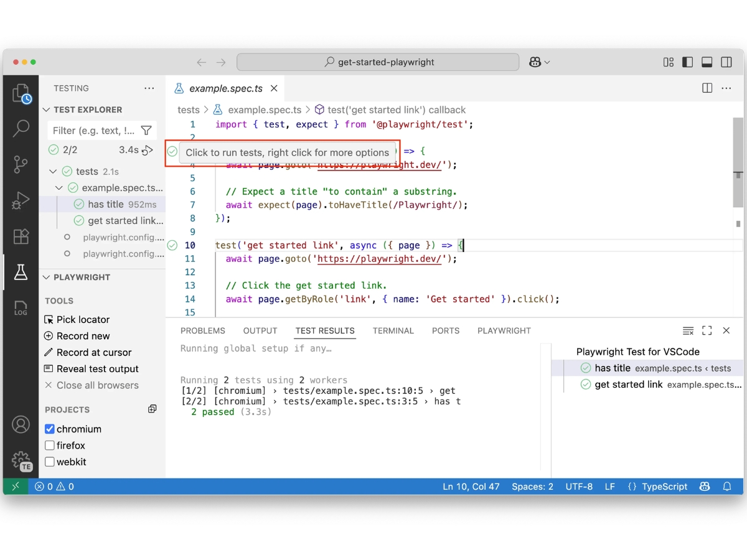Select the 'has title' test in explorer
This screenshot has height=560, width=747.
[102, 204]
